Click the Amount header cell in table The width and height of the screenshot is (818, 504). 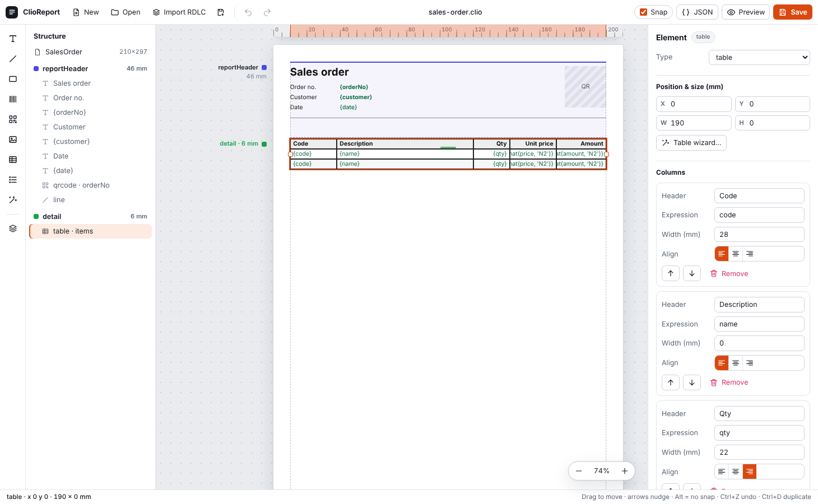[581, 144]
